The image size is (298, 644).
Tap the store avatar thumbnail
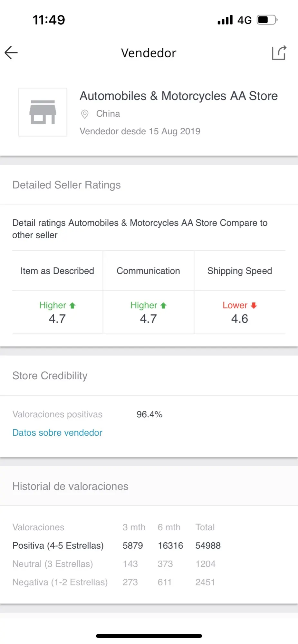point(43,112)
